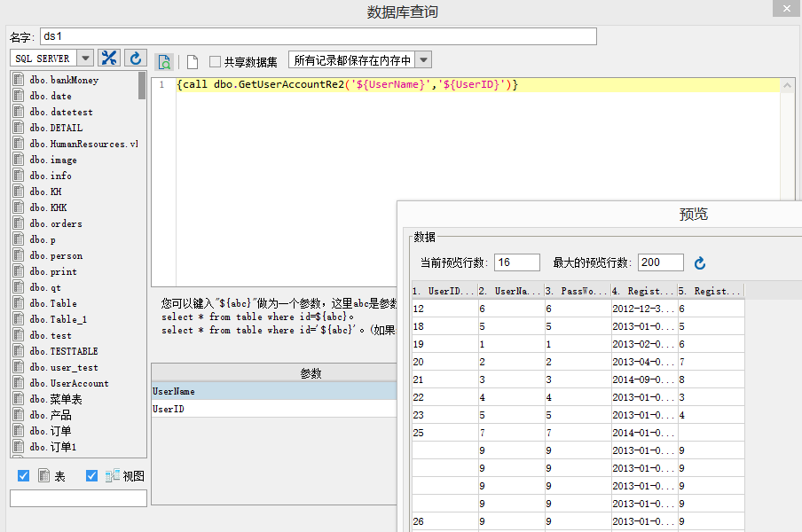802x532 pixels.
Task: Click the search box below the table list
Action: [78, 498]
